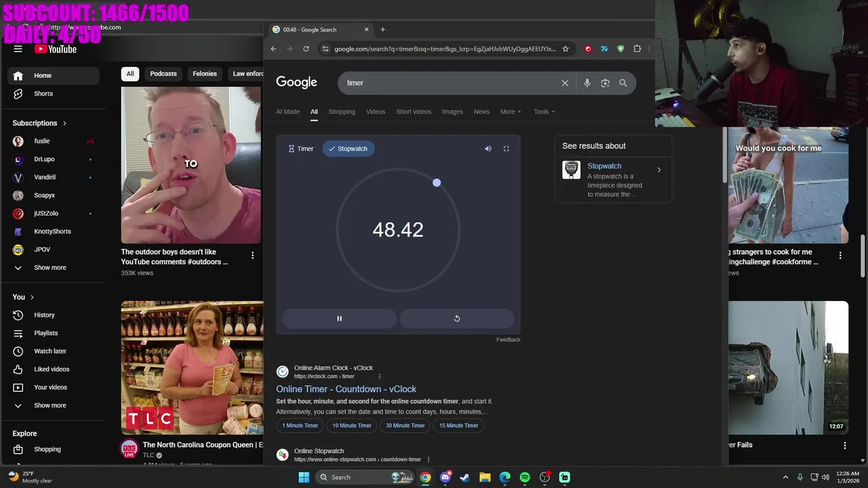This screenshot has height=488, width=868.
Task: Open the Short videos results tab
Action: click(414, 112)
